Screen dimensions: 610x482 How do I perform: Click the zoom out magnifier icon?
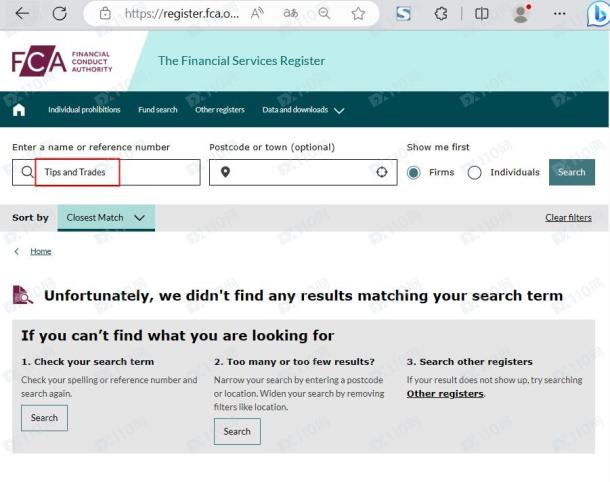click(323, 14)
